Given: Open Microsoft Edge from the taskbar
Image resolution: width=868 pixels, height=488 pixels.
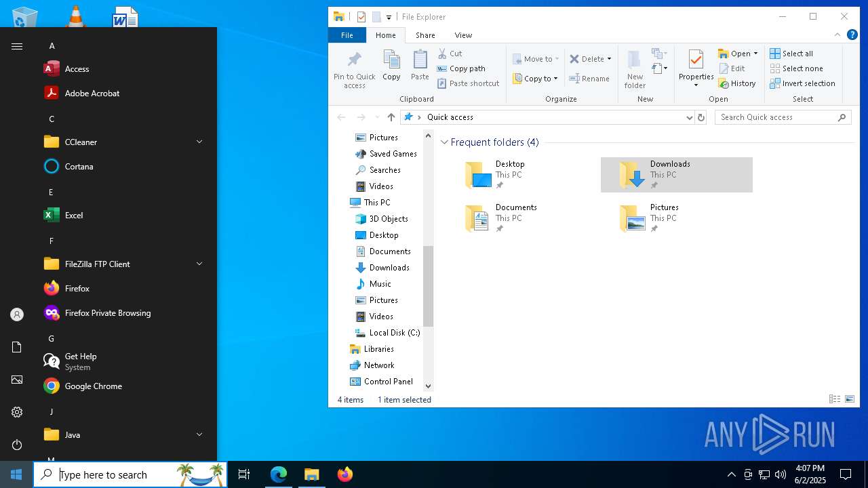Looking at the screenshot, I should point(279,474).
